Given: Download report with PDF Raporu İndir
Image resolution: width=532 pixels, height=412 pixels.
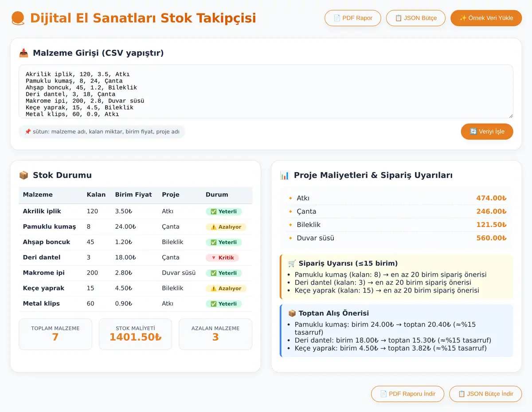Looking at the screenshot, I should (407, 394).
